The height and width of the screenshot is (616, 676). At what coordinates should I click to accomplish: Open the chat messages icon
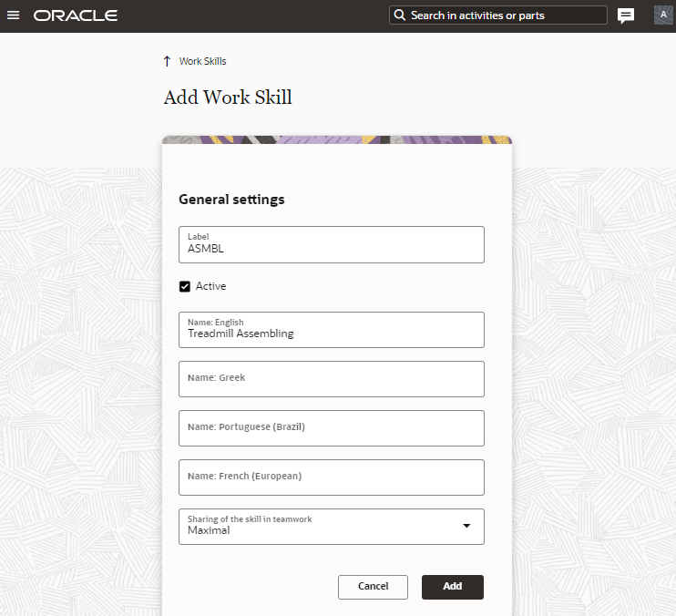[x=626, y=15]
